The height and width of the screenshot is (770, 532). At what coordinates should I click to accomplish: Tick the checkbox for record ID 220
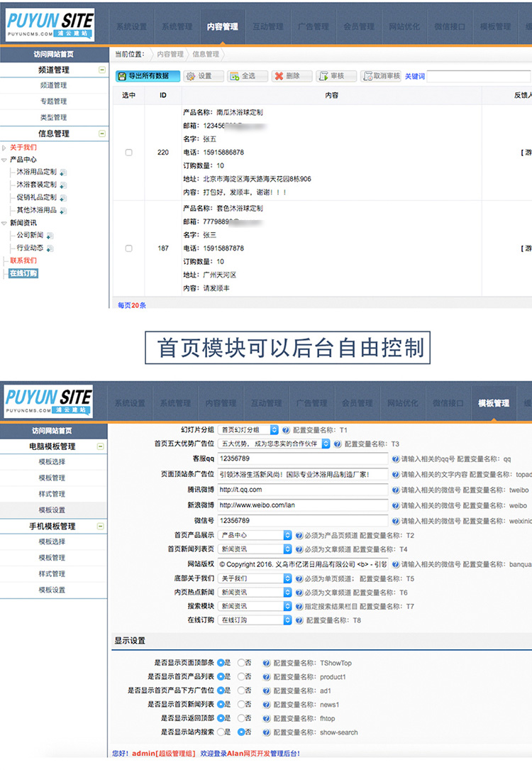tap(128, 153)
